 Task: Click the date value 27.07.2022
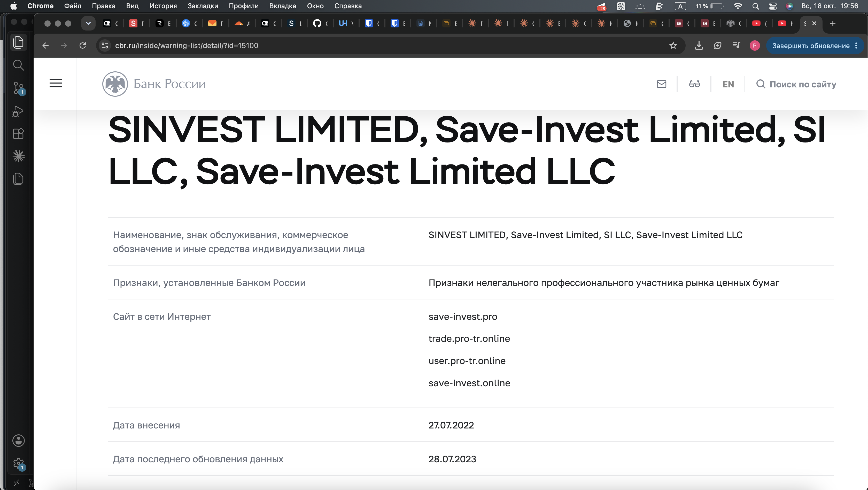[x=451, y=425]
